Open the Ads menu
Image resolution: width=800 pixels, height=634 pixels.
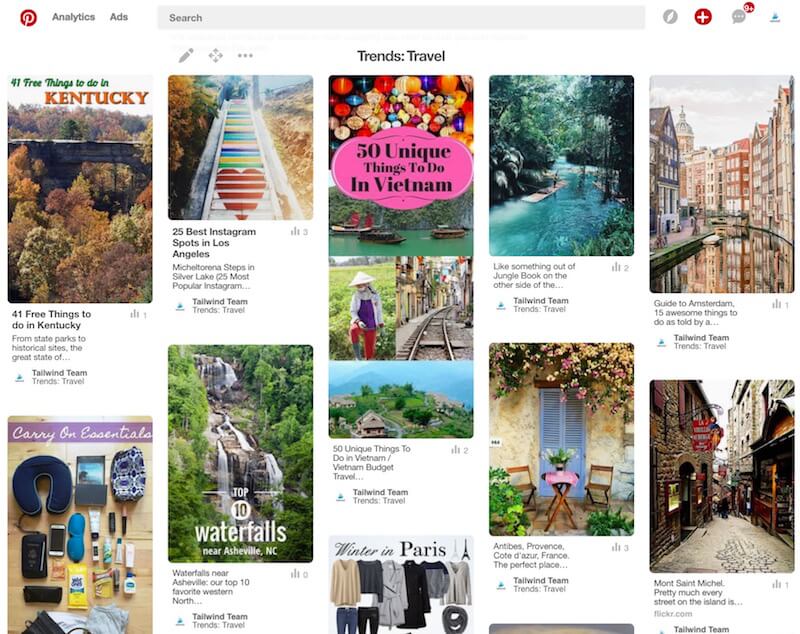coord(119,17)
